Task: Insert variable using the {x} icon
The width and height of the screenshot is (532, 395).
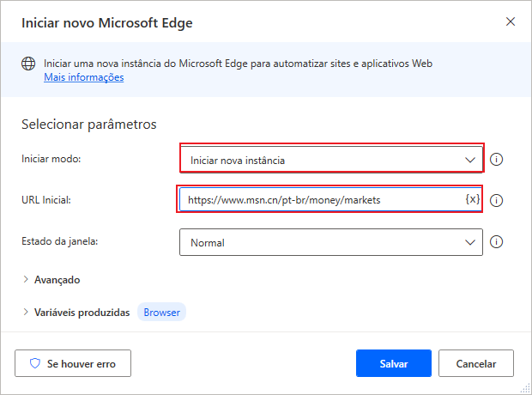Action: (472, 199)
